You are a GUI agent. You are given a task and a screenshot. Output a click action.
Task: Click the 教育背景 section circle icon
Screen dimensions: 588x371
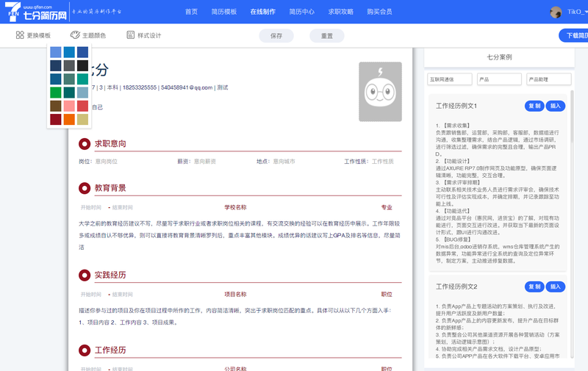pyautogui.click(x=85, y=188)
